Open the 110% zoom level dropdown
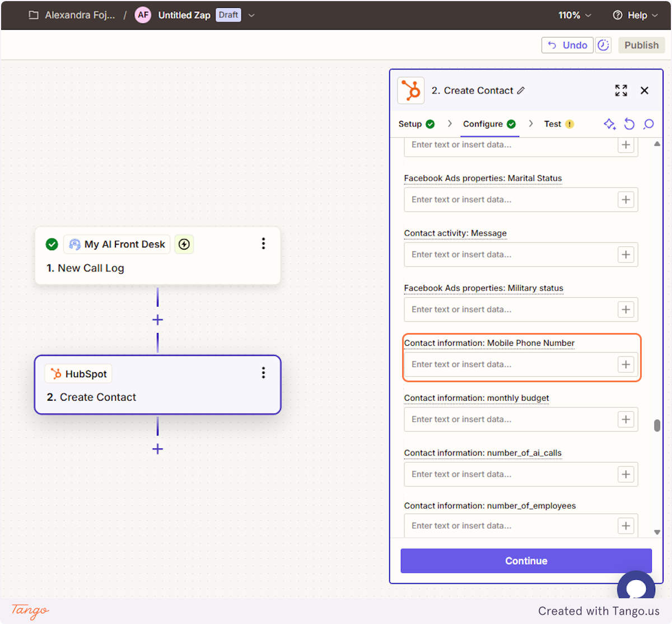The width and height of the screenshot is (672, 624). (x=574, y=15)
